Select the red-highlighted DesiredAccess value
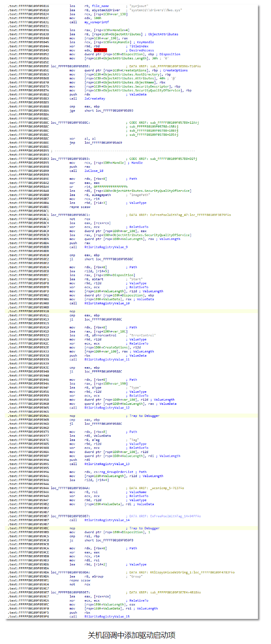 coord(100,50)
